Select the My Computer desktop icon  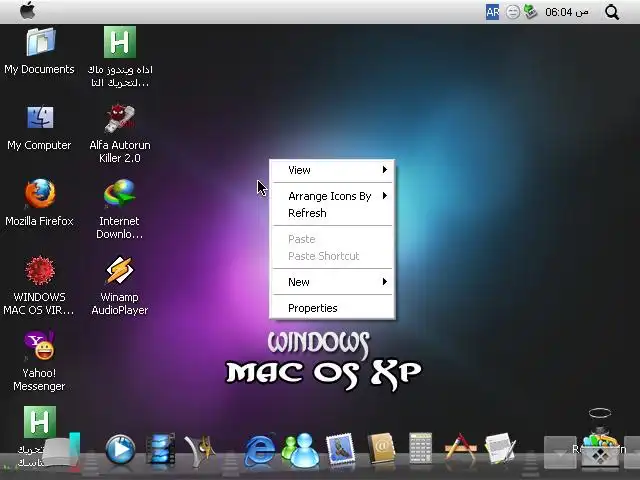(39, 129)
